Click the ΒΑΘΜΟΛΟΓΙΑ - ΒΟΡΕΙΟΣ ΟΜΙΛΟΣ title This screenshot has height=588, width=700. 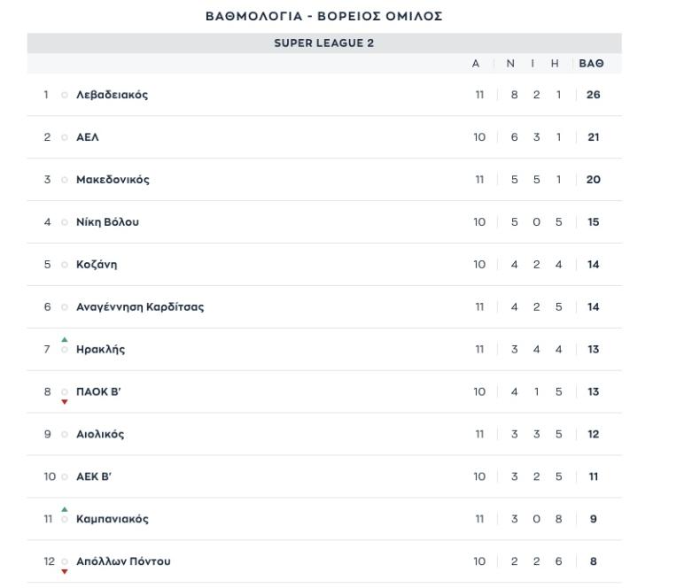click(x=324, y=16)
